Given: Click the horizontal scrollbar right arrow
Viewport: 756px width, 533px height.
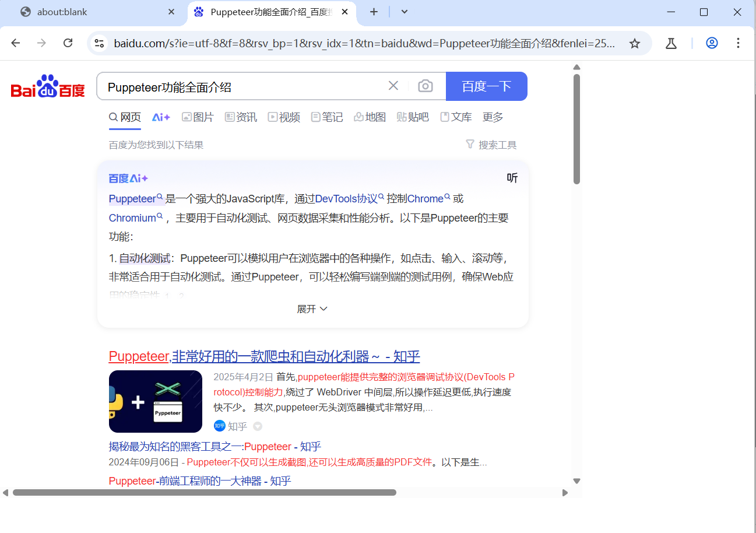Looking at the screenshot, I should point(565,493).
